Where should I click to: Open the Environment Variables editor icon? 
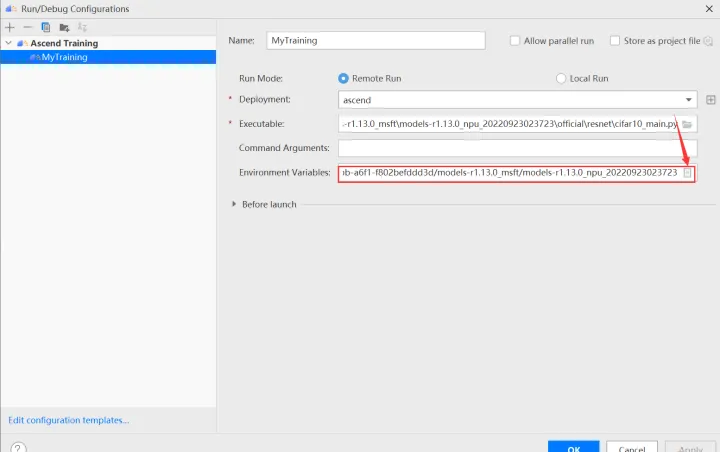click(687, 173)
